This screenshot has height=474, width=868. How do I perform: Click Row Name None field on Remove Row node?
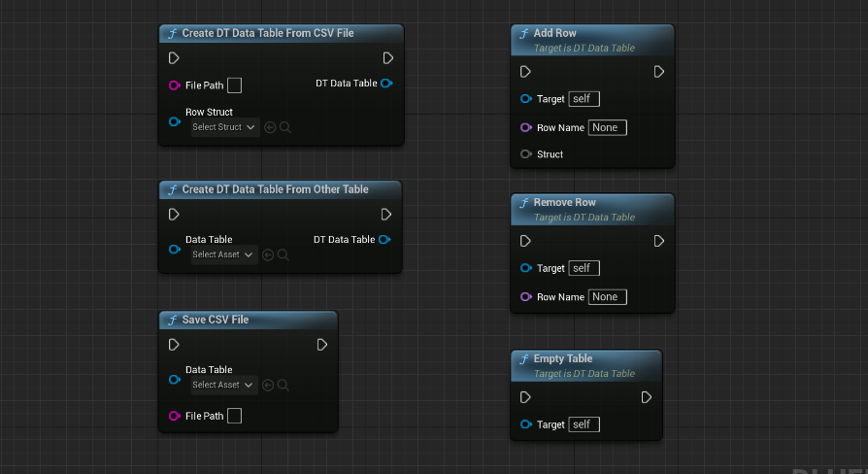click(607, 297)
